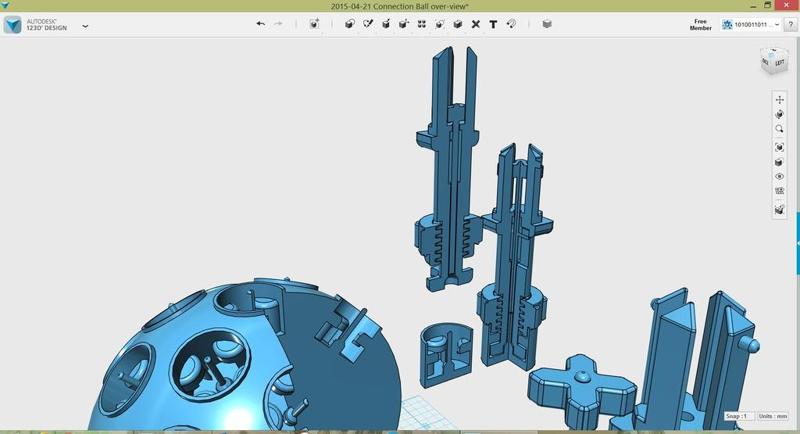The height and width of the screenshot is (434, 800).
Task: Expand the 123D Design application menu arrow
Action: point(85,26)
